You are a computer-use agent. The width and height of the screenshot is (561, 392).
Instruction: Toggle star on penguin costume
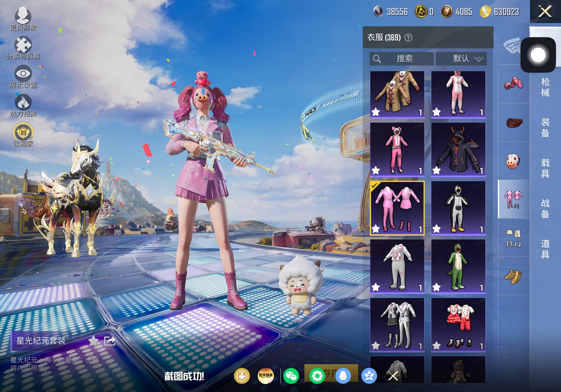(436, 229)
